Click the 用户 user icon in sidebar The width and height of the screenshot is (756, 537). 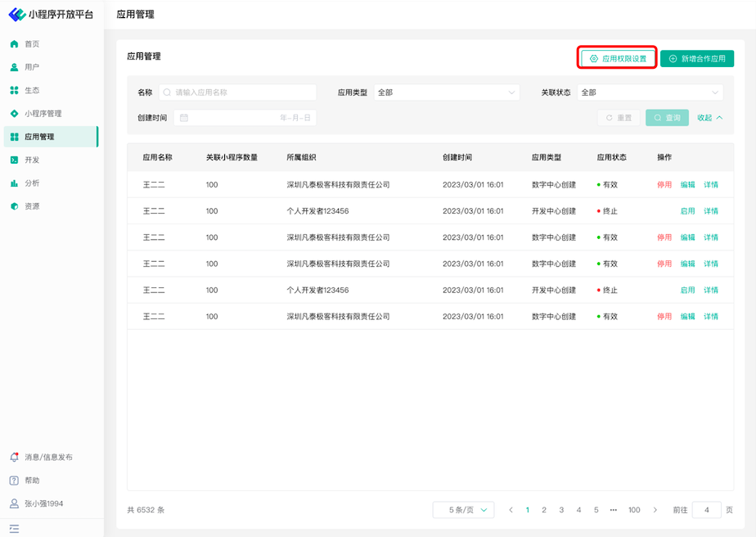tap(14, 67)
